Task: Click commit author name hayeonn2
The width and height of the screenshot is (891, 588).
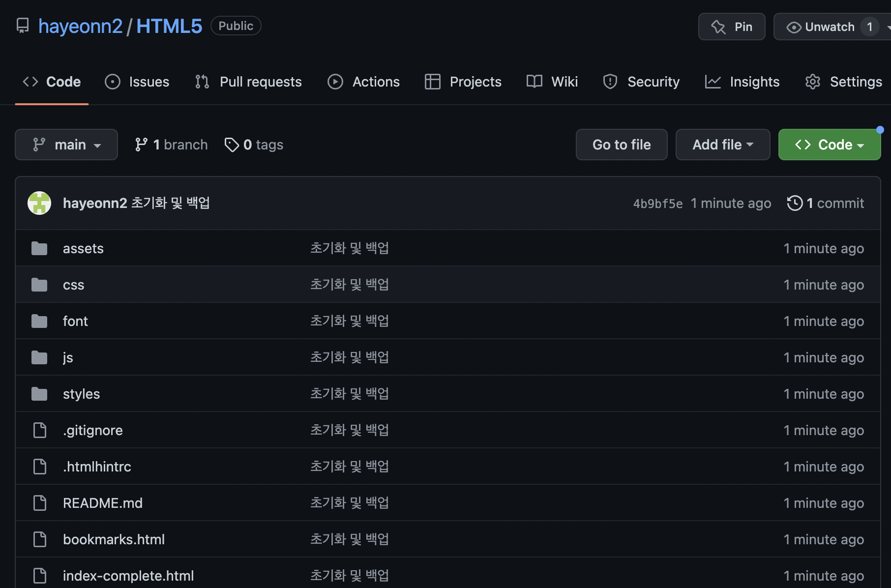Action: (95, 203)
